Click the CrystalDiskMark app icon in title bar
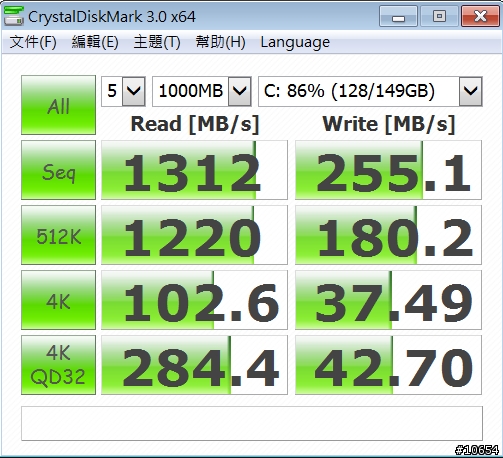503x458 pixels. pos(14,16)
